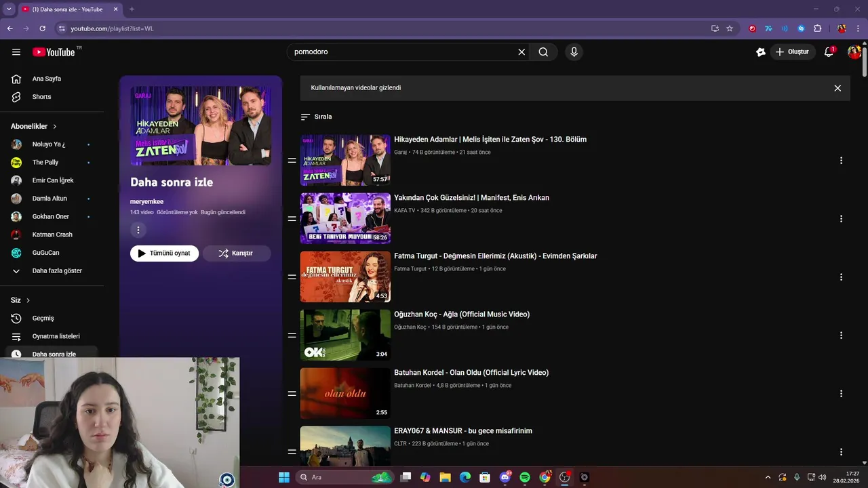Open more options for Batuhan Kordel video
Viewport: 868px width, 488px height.
point(841,394)
